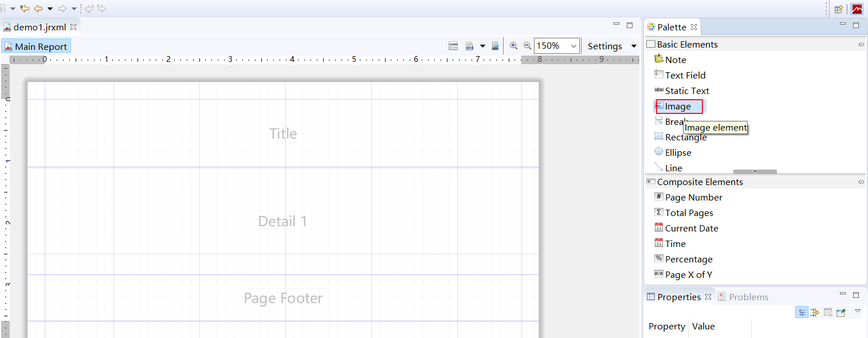The image size is (868, 338).
Task: Click the Main Report button
Action: [36, 46]
